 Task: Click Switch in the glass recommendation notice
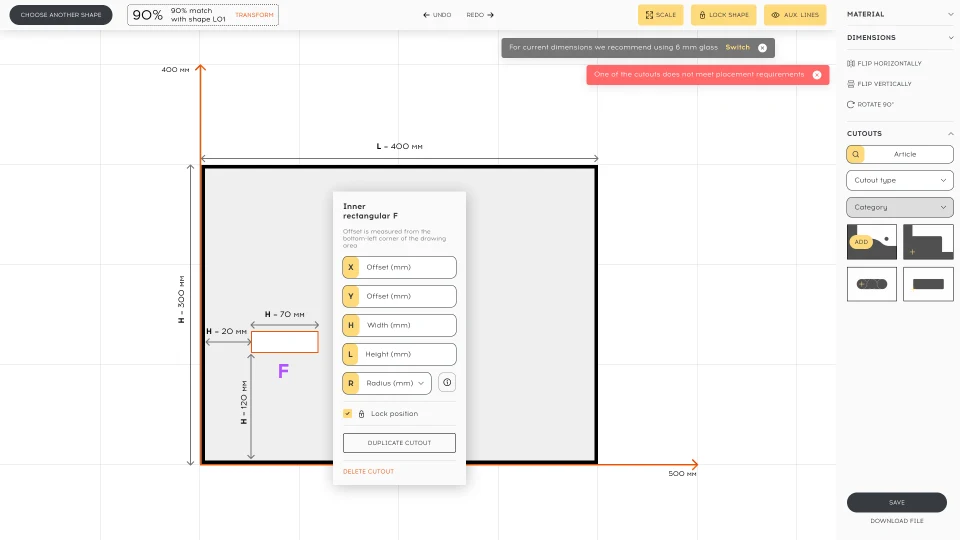pos(738,48)
